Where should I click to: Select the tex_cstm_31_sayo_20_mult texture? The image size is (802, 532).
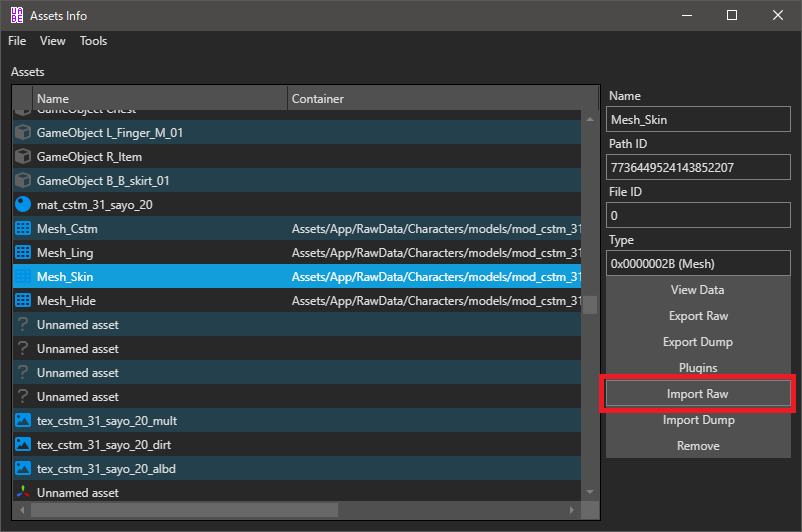(297, 420)
